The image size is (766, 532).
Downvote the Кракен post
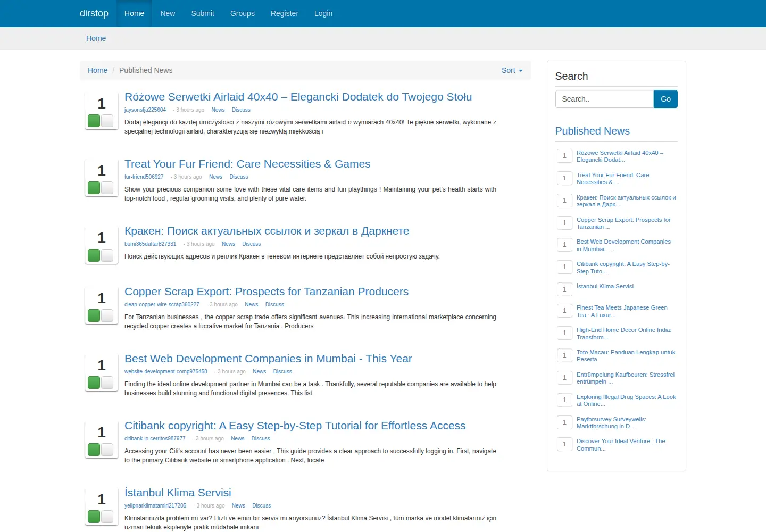pyautogui.click(x=107, y=255)
